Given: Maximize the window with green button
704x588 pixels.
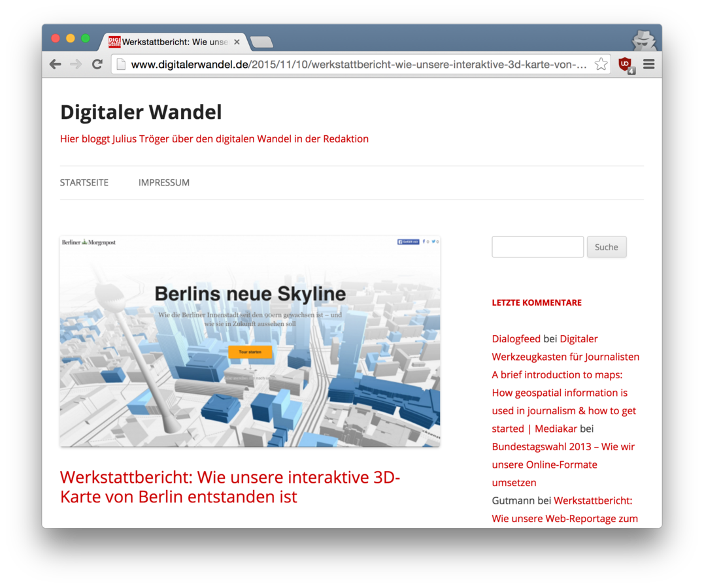Looking at the screenshot, I should [x=86, y=38].
